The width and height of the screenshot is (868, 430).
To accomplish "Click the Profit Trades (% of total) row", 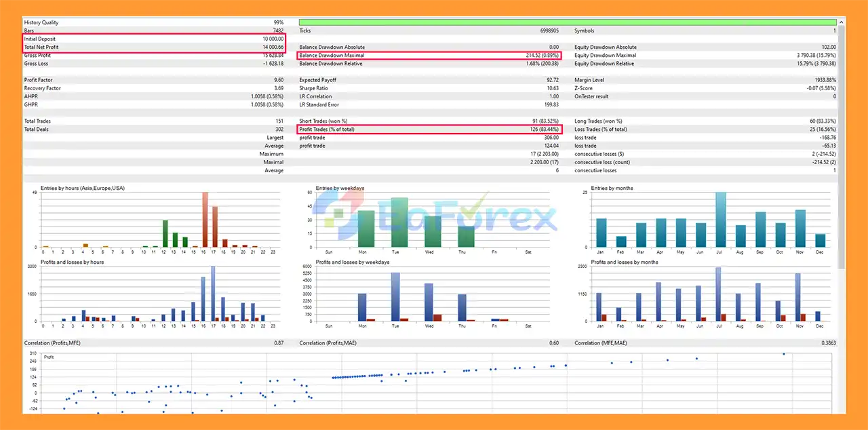I will pyautogui.click(x=429, y=129).
